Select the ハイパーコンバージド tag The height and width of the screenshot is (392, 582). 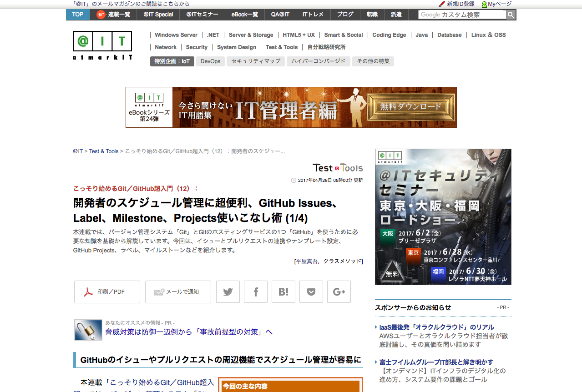(319, 61)
